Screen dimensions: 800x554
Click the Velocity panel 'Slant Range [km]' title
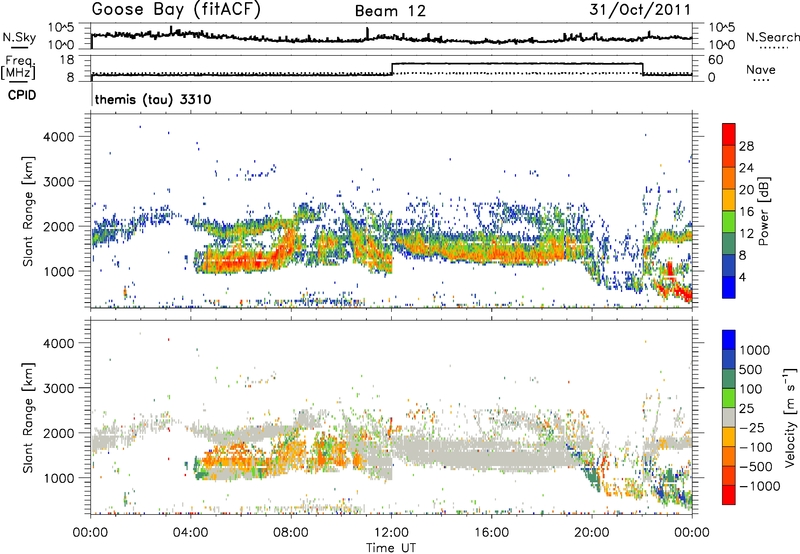[28, 418]
